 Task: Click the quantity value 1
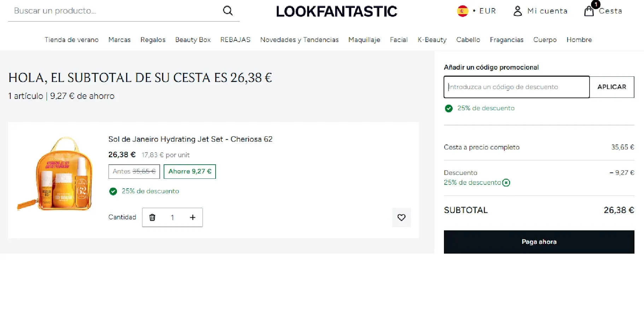pos(172,218)
